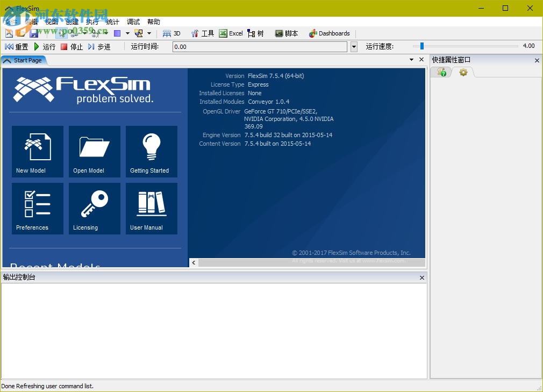
Task: Open the run time dropdown arrow
Action: coord(354,47)
